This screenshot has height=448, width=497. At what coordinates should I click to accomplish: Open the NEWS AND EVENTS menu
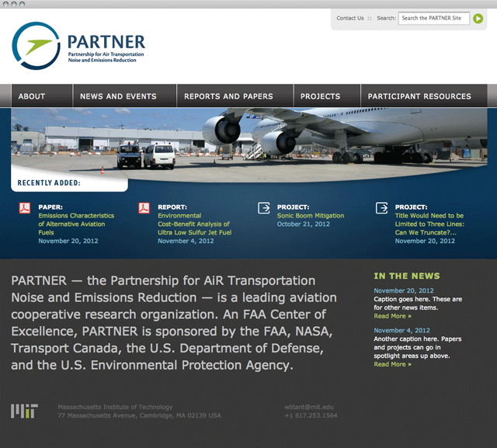[124, 96]
